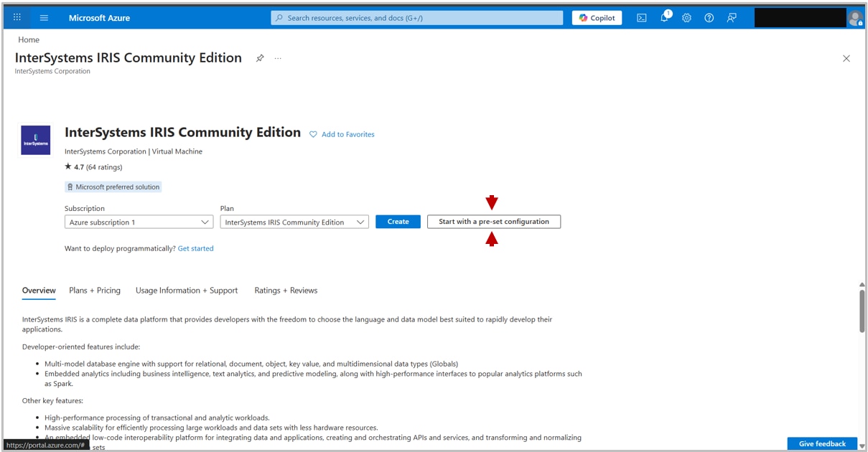The image size is (868, 452).
Task: Open Azure Cloud Shell from the top bar
Action: pos(641,17)
